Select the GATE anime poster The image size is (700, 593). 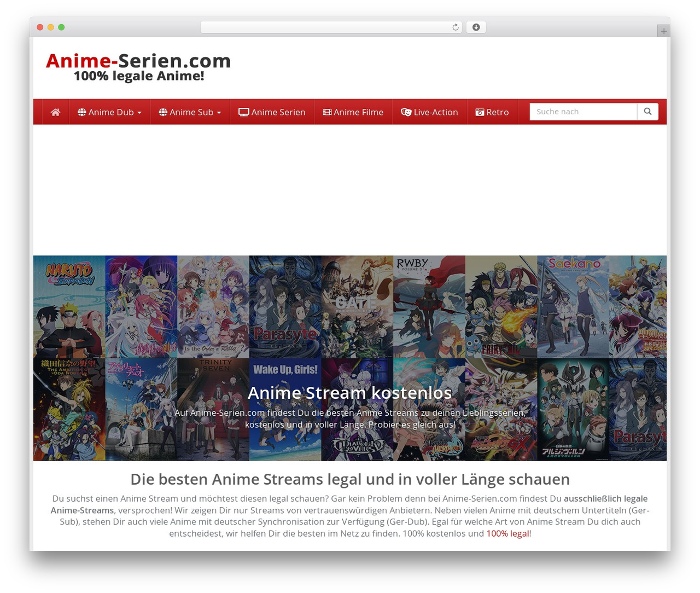pyautogui.click(x=357, y=307)
